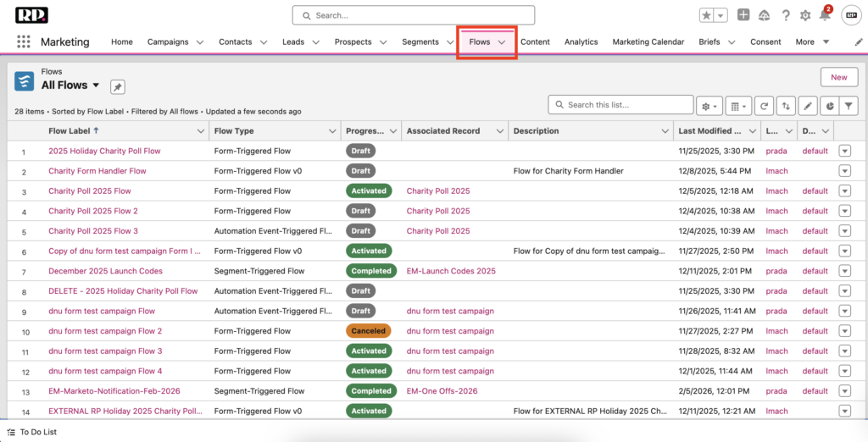This screenshot has width=868, height=442.
Task: Click the New button
Action: click(x=838, y=77)
